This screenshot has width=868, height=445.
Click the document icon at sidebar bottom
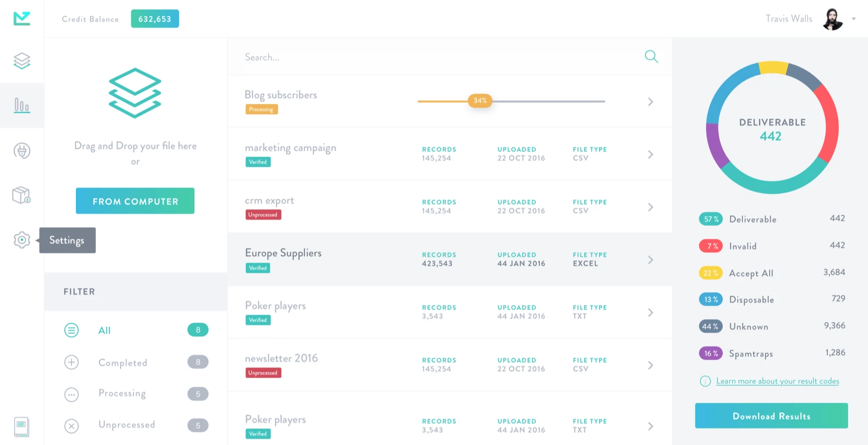21,427
